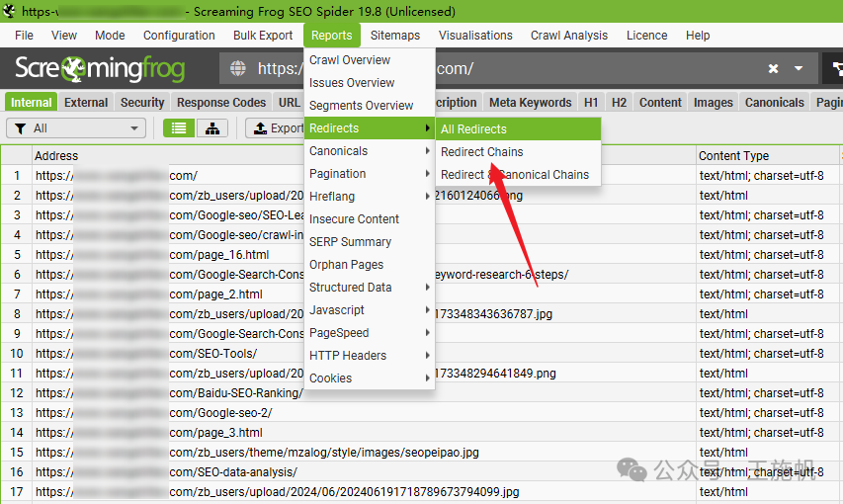Click the Export button
The height and width of the screenshot is (504, 843).
[x=276, y=128]
